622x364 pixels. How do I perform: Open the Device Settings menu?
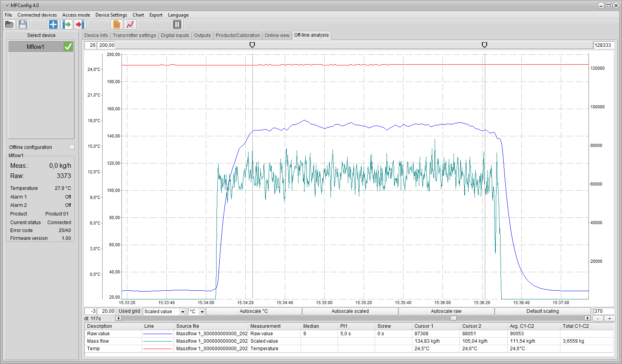coord(111,15)
